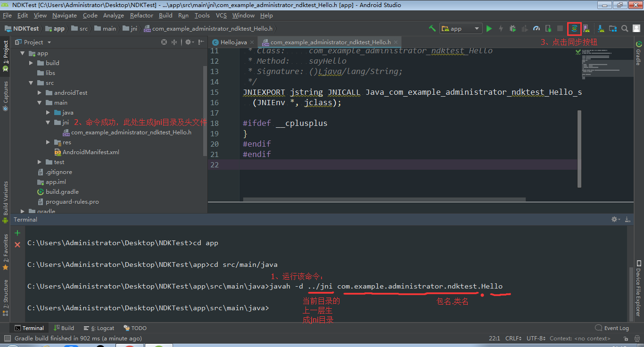This screenshot has width=644, height=347.
Task: Run the app with green play button
Action: (489, 28)
